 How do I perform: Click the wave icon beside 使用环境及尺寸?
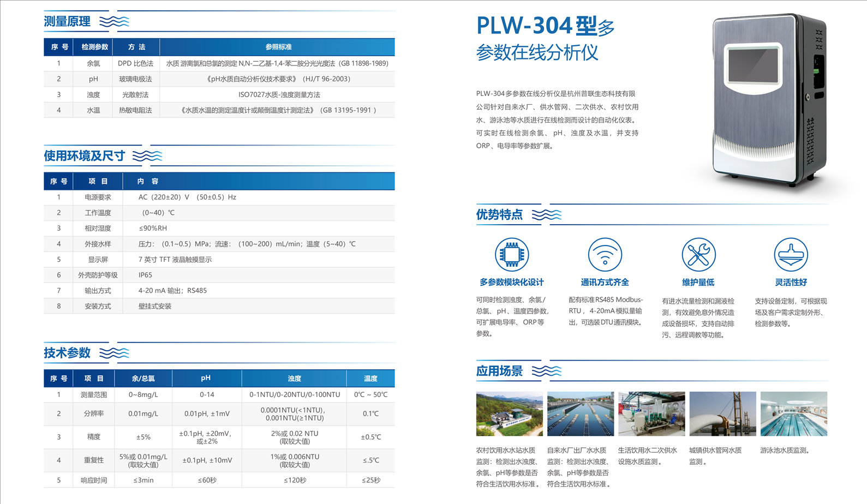tap(147, 156)
